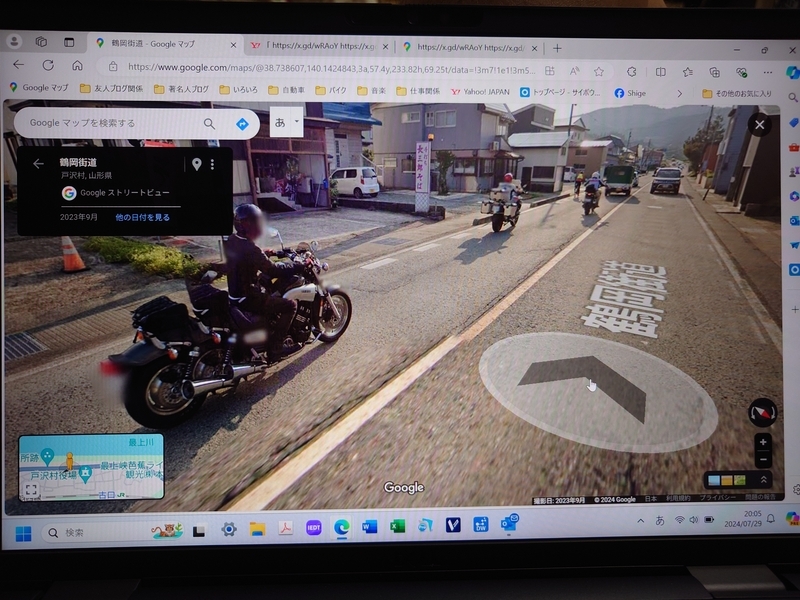Open a new tab with the plus button
This screenshot has height=600, width=800.
click(557, 48)
